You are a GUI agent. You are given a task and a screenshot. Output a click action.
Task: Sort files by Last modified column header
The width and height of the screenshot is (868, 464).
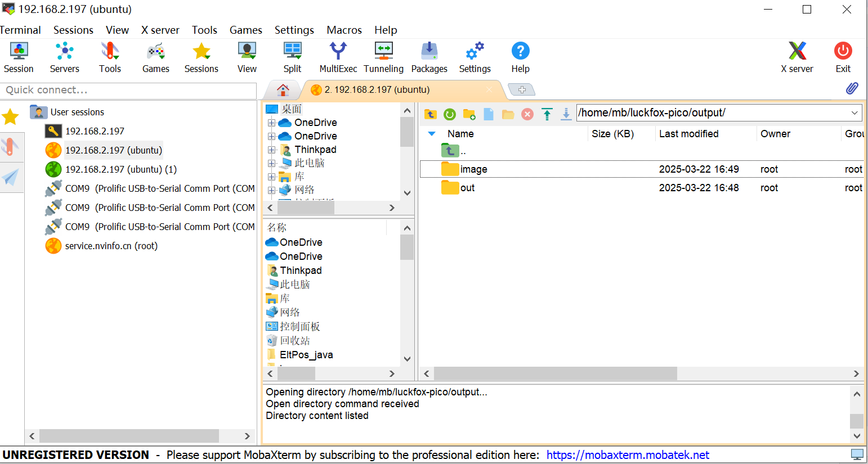688,134
